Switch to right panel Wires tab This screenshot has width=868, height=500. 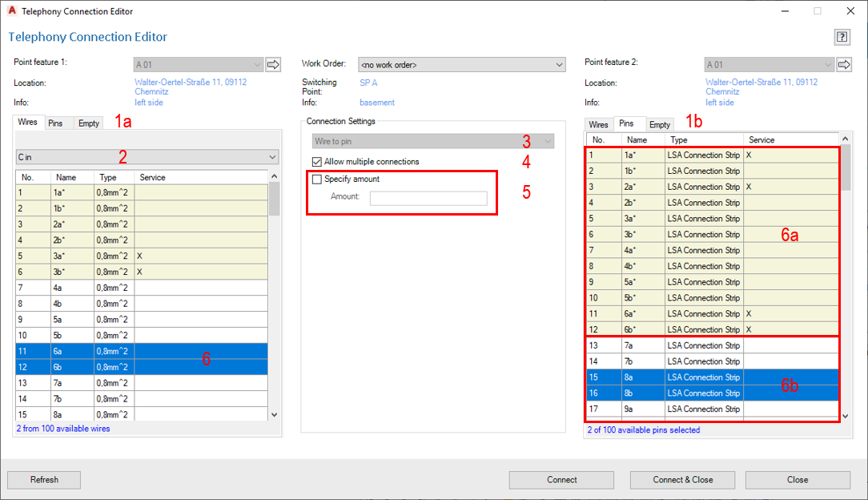(x=598, y=124)
